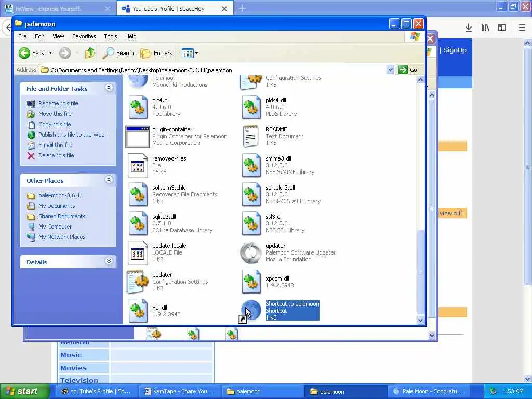Click the green Go button
Viewport: 532px width, 399px height.
[408, 70]
